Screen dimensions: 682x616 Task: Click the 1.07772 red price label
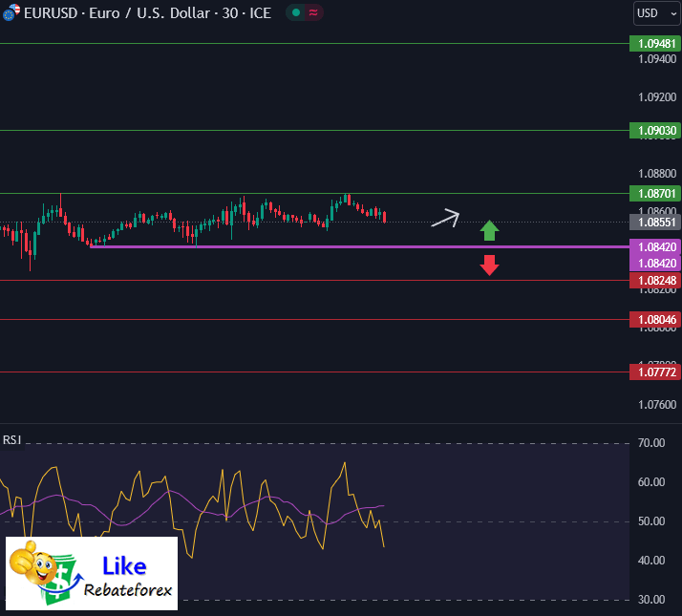click(655, 372)
